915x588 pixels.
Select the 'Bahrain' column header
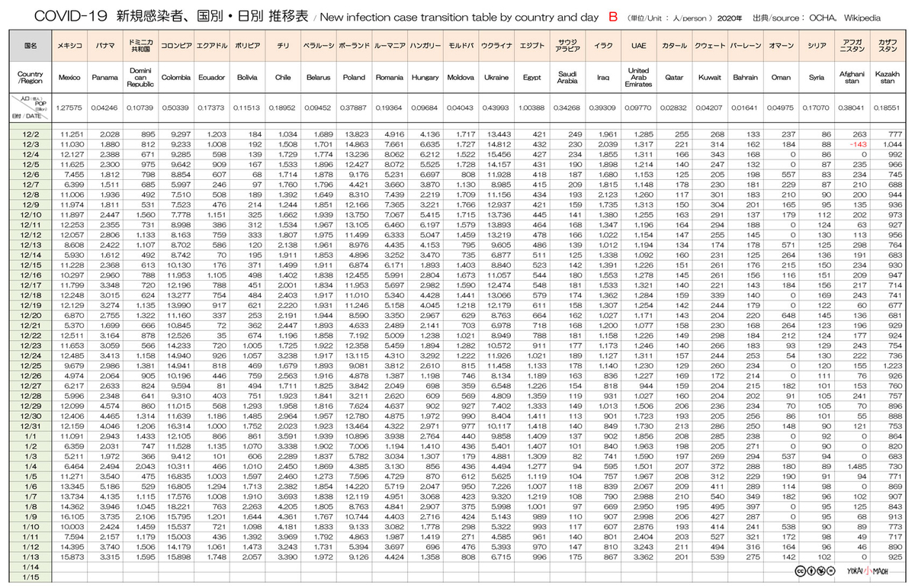click(745, 77)
